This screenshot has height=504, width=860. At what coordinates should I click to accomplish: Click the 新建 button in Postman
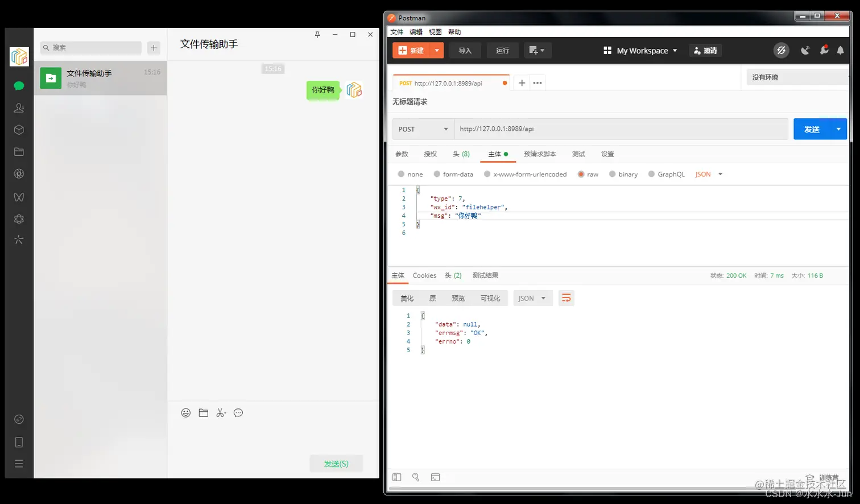411,50
